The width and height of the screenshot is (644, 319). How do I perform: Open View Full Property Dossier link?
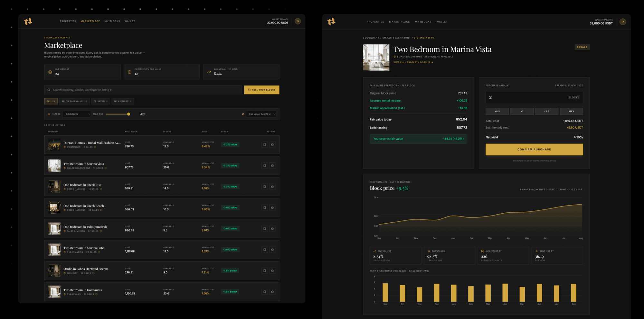pos(413,63)
